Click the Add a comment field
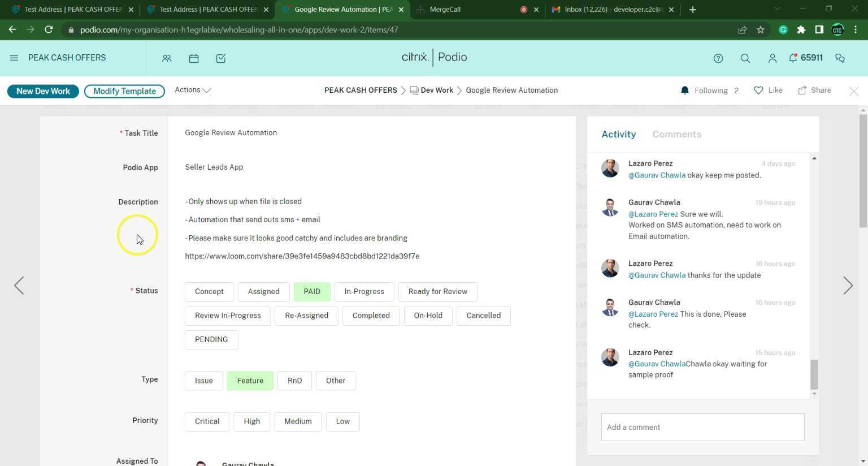Viewport: 868px width, 466px height. [702, 427]
